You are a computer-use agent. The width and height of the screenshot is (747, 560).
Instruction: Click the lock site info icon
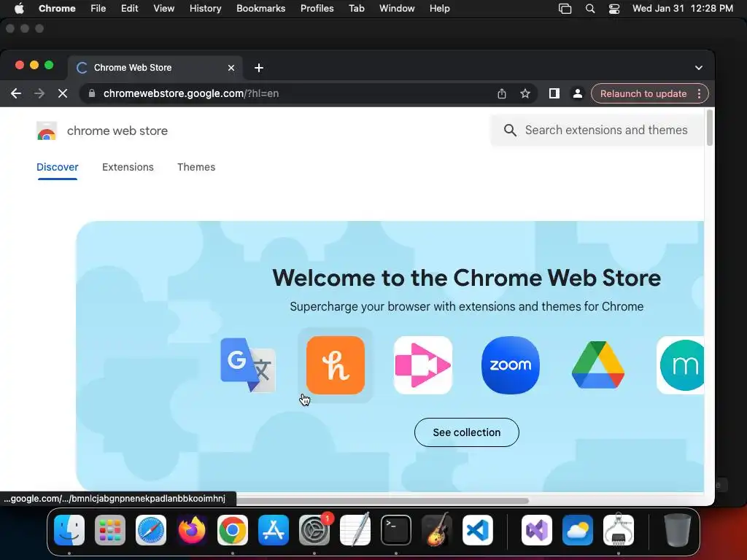pos(92,93)
